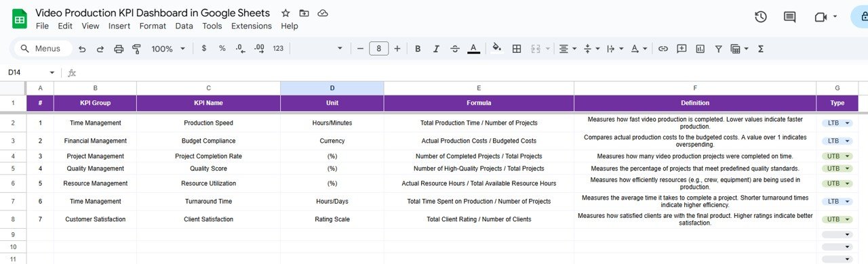The image size is (868, 264).
Task: Open vertical align dropdown
Action: (591, 49)
